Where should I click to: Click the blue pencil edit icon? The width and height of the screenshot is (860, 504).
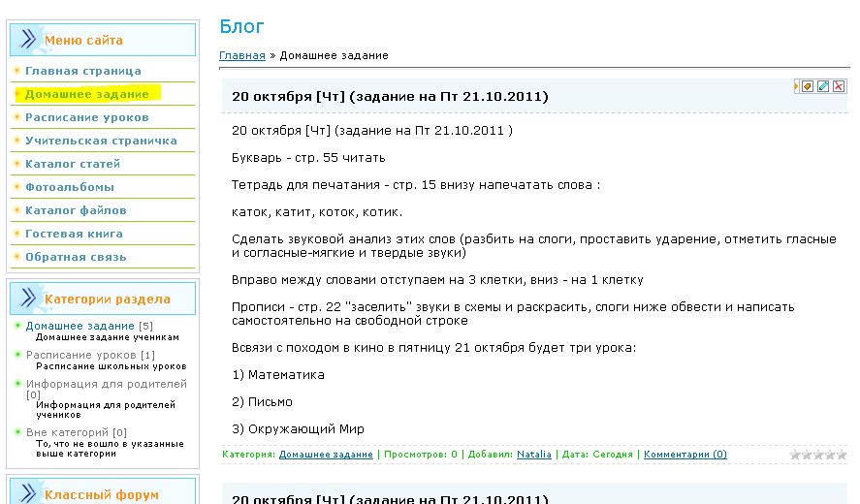[x=823, y=86]
